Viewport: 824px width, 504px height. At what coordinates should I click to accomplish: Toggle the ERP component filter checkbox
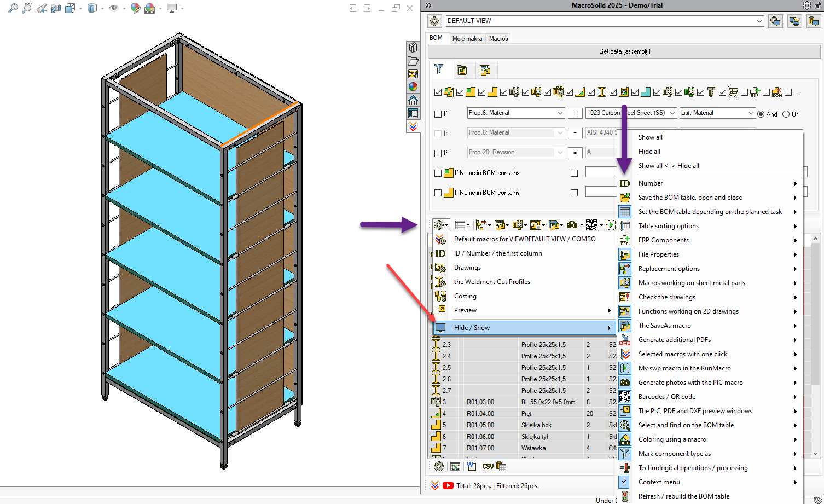[x=744, y=92]
